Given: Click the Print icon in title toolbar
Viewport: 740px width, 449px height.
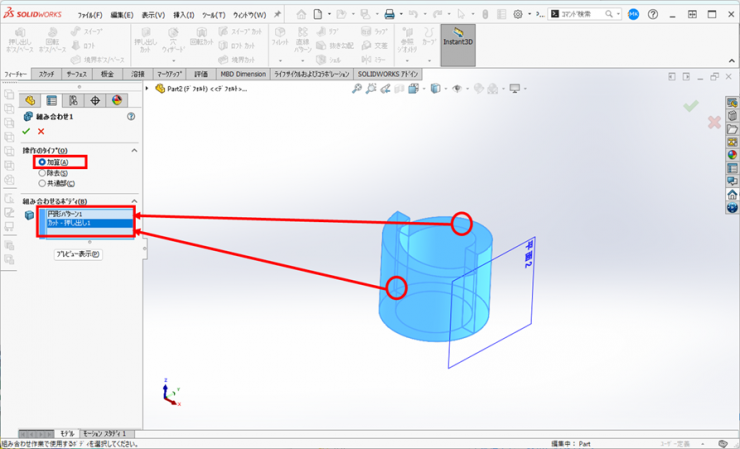Looking at the screenshot, I should [390, 15].
